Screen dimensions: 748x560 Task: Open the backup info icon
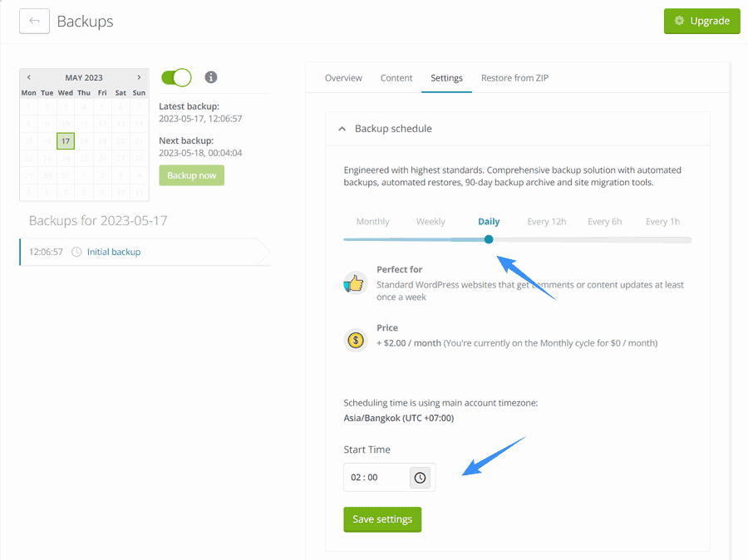click(x=211, y=77)
